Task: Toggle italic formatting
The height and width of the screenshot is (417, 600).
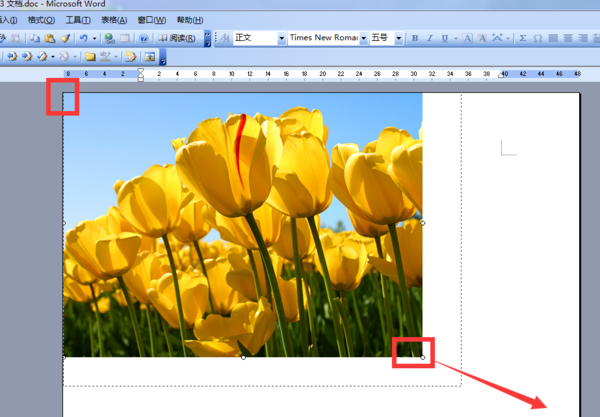Action: click(x=430, y=38)
